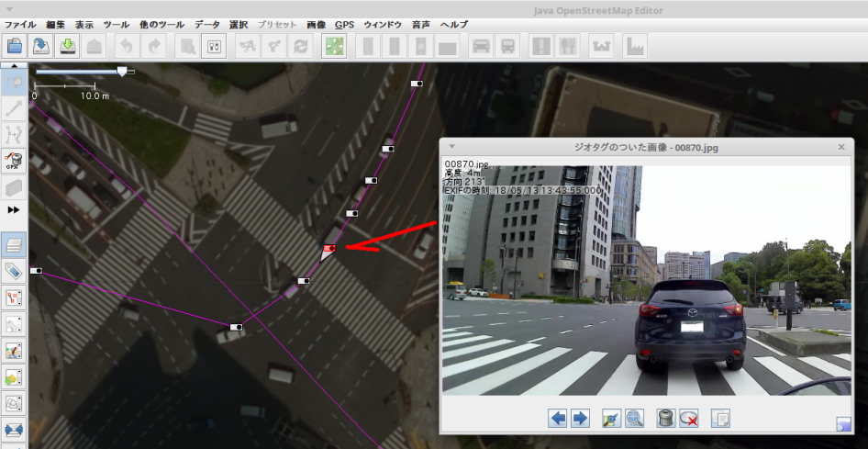
Task: Click the Redo arrow in toolbar
Action: pos(154,46)
